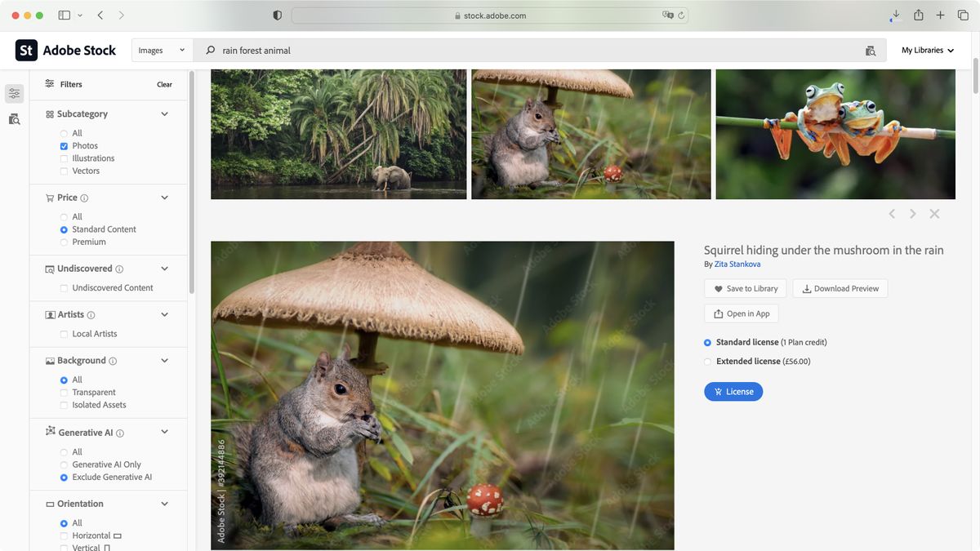
Task: Click the visual search camera icon in search bar
Action: click(x=871, y=50)
